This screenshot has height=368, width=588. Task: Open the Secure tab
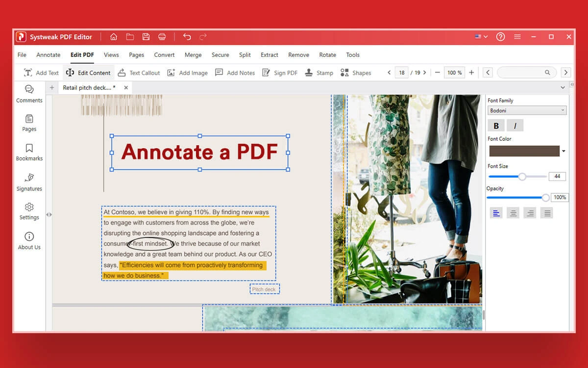(220, 55)
